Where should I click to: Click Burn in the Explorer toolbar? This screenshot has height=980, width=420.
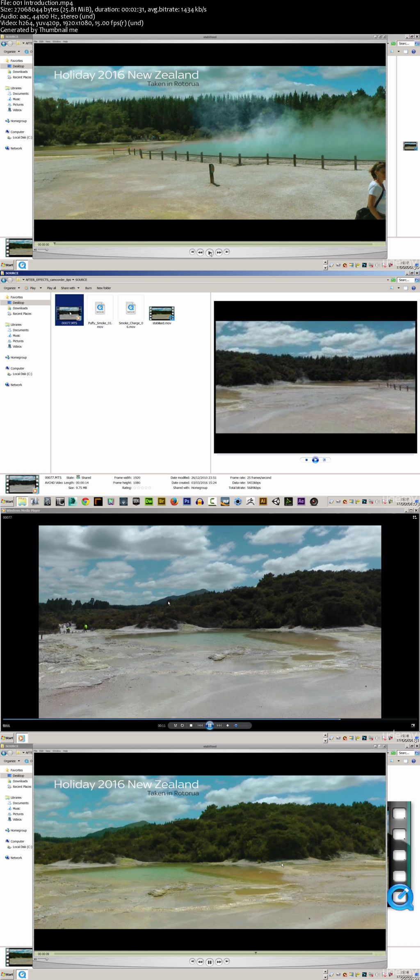coord(88,288)
